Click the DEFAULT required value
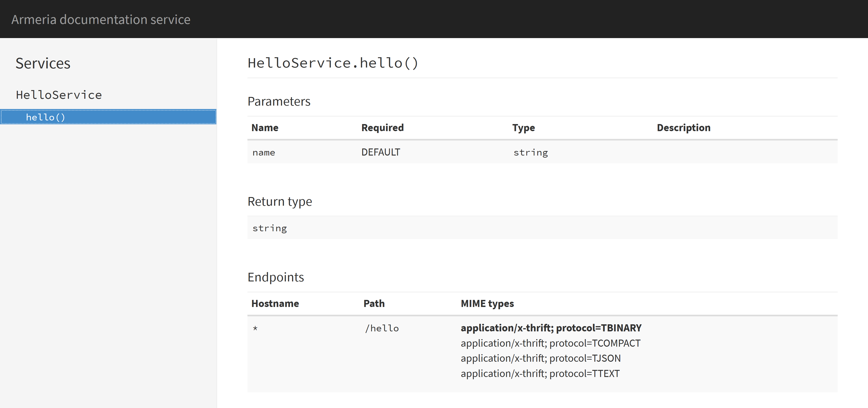 pyautogui.click(x=380, y=152)
